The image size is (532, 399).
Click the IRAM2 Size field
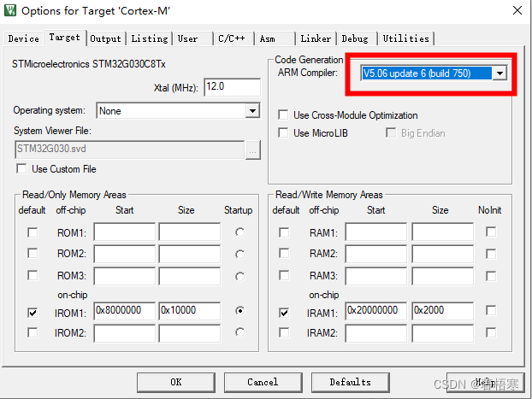[x=443, y=333]
